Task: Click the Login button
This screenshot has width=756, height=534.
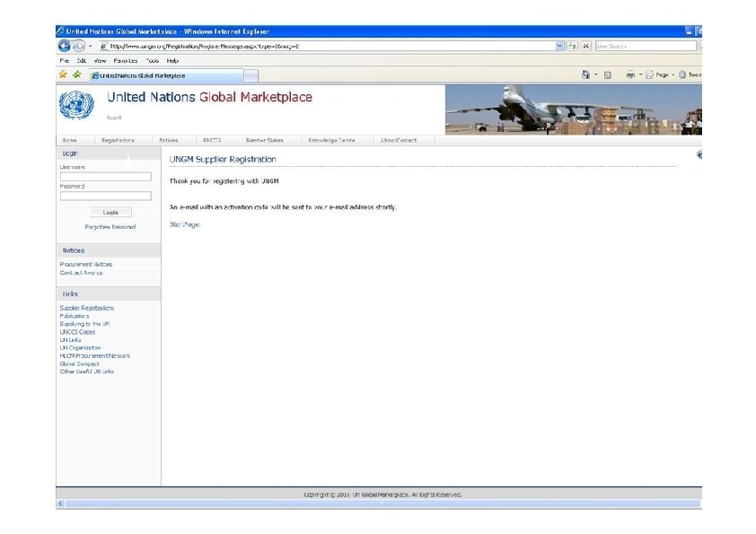Action: [x=110, y=213]
